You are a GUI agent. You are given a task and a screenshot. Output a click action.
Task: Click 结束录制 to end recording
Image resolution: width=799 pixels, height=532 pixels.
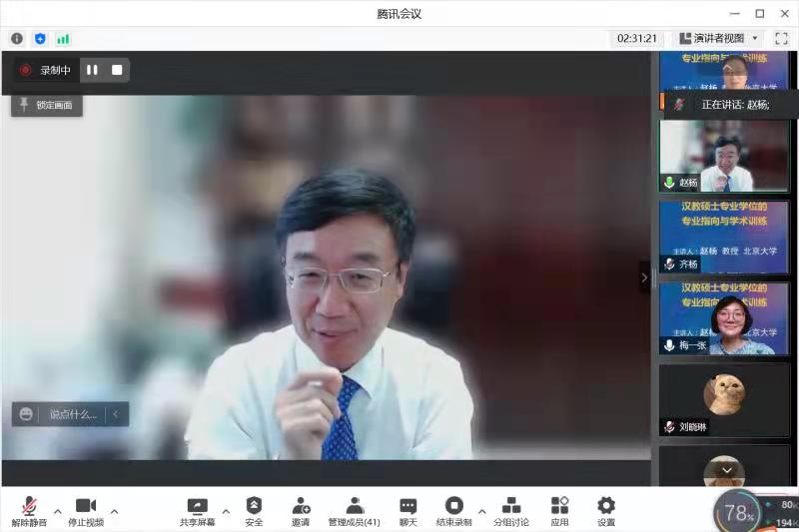point(453,510)
